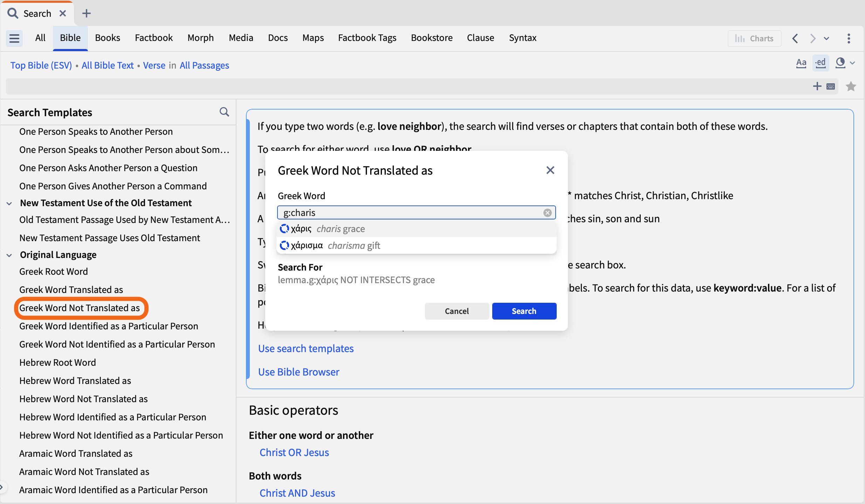Viewport: 865px width, 504px height.
Task: Select One Person Gives Another Person a Command
Action: coord(113,186)
